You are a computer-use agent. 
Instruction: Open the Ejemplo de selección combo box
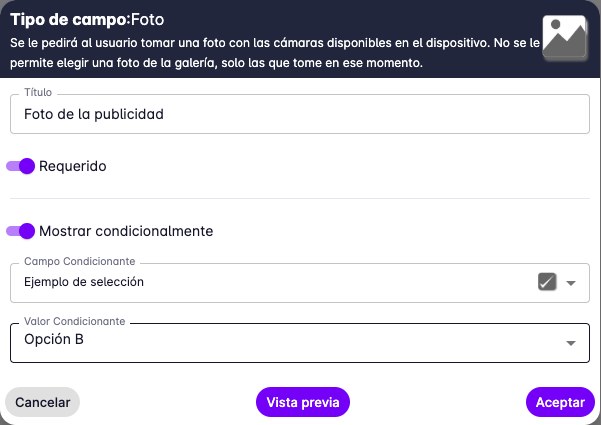[x=270, y=282]
